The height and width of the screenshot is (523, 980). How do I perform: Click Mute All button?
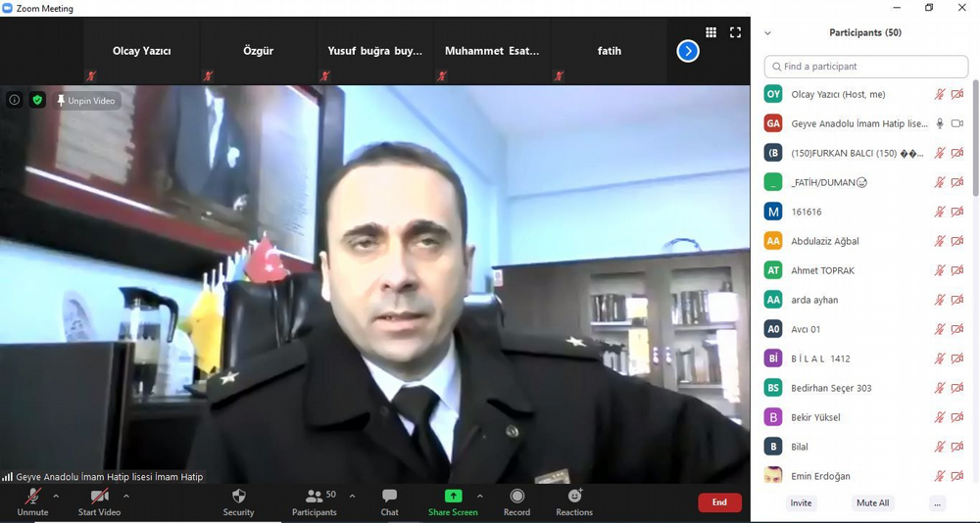point(873,503)
